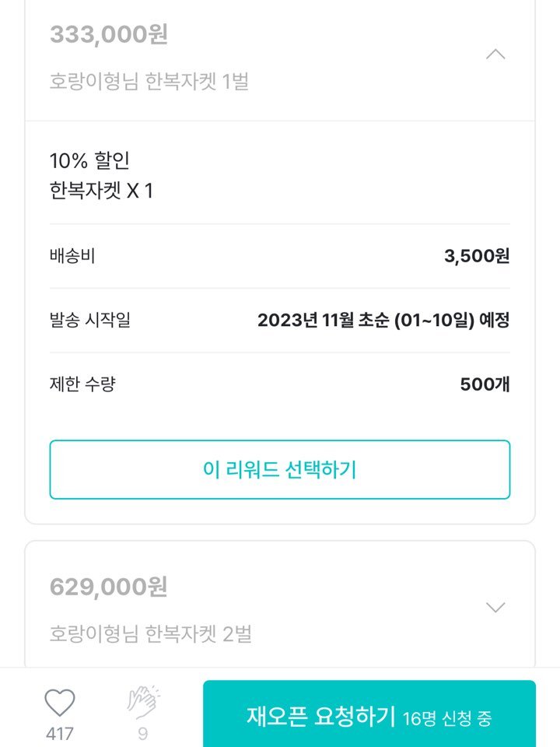Click the 재오픈 요청하기 button
Viewport: 560px width, 747px height.
pyautogui.click(x=369, y=714)
